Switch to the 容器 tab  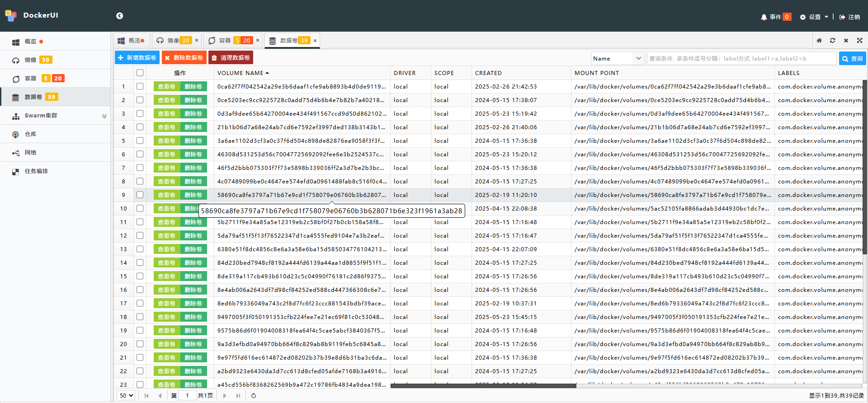225,41
